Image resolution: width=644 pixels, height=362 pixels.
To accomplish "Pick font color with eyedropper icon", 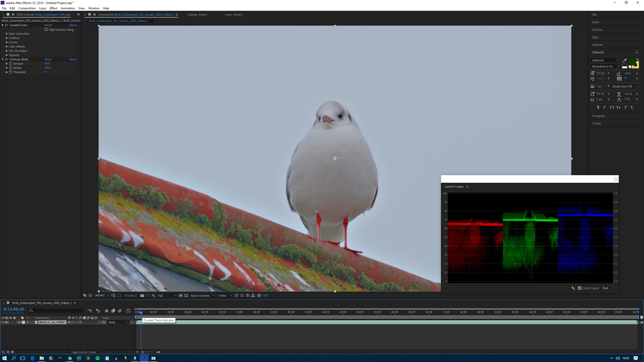I will [x=624, y=60].
